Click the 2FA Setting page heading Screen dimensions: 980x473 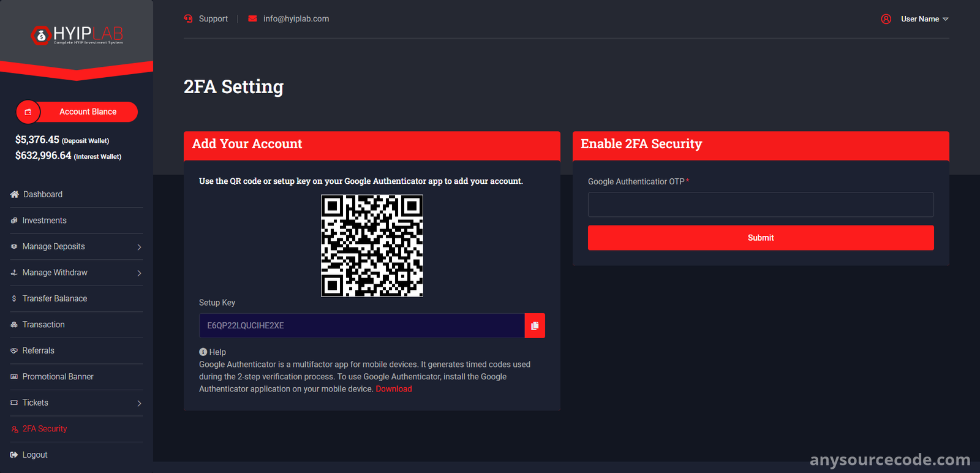coord(233,87)
